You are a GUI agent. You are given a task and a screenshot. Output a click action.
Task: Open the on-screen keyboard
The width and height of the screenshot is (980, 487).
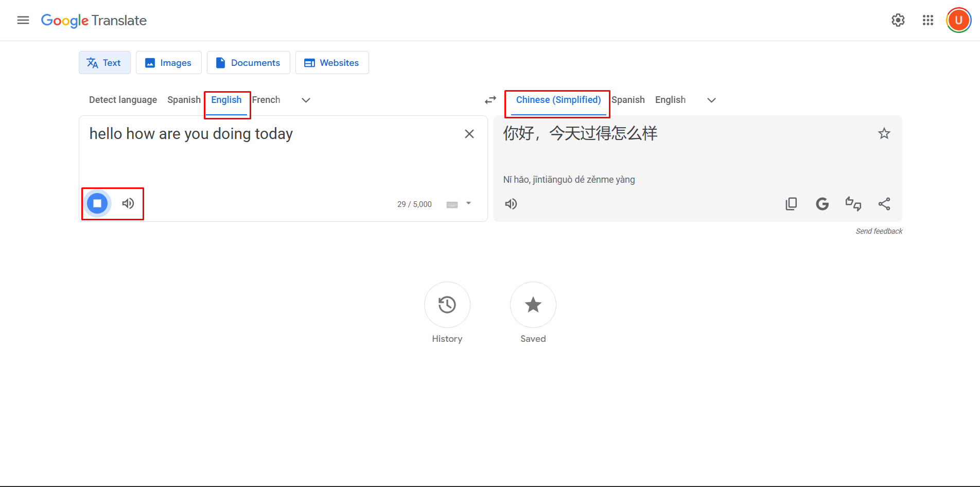tap(451, 204)
